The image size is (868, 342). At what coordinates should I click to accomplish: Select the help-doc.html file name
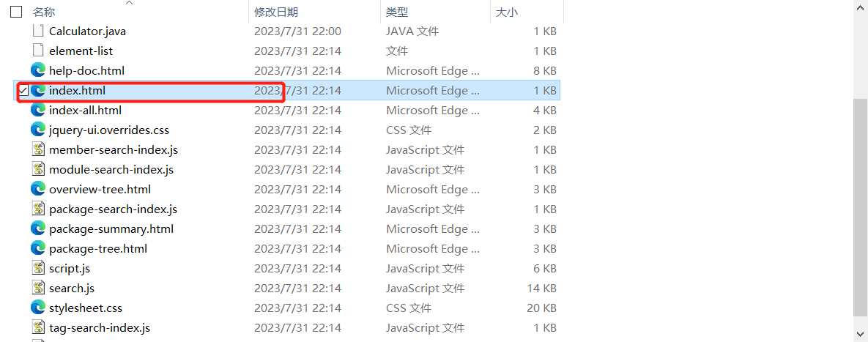pyautogui.click(x=87, y=71)
